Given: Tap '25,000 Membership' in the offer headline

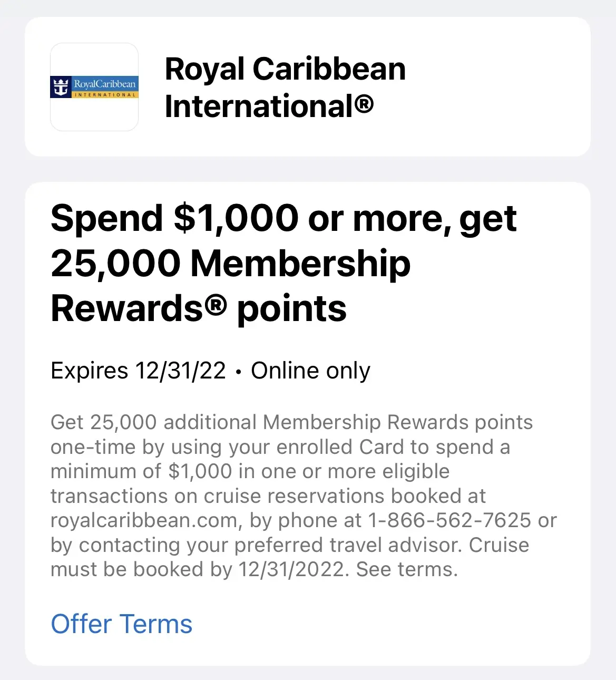Looking at the screenshot, I should pos(231,264).
